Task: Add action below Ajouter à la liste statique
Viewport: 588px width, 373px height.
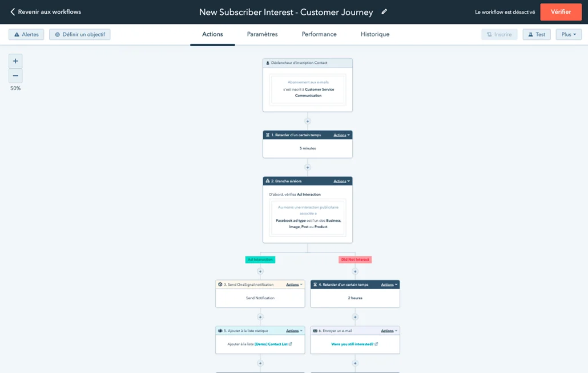Action: [x=260, y=363]
